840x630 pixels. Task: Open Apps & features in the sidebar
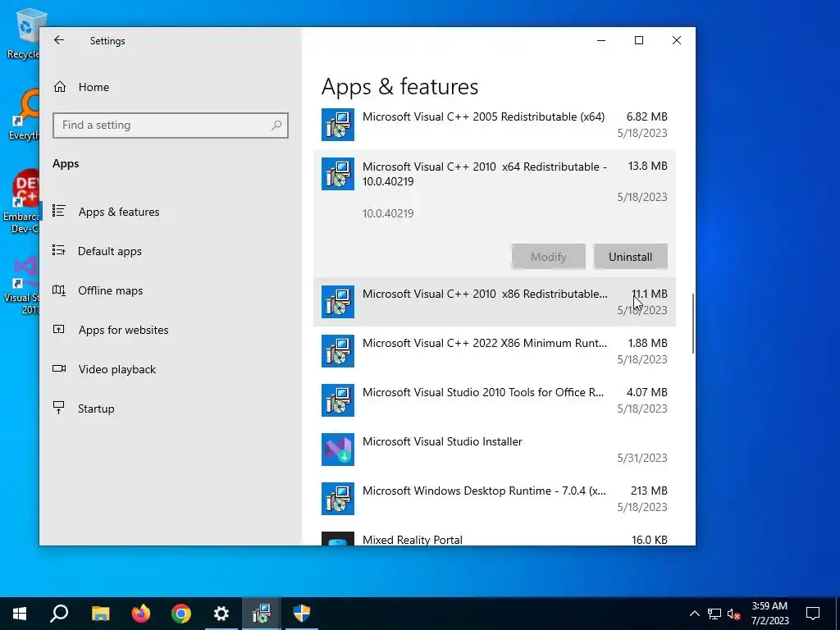106,212
